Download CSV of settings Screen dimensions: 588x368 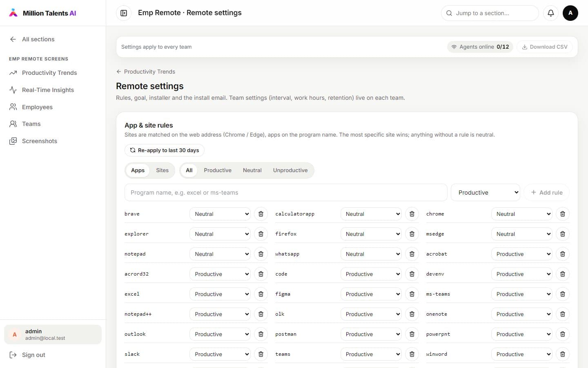tap(545, 47)
